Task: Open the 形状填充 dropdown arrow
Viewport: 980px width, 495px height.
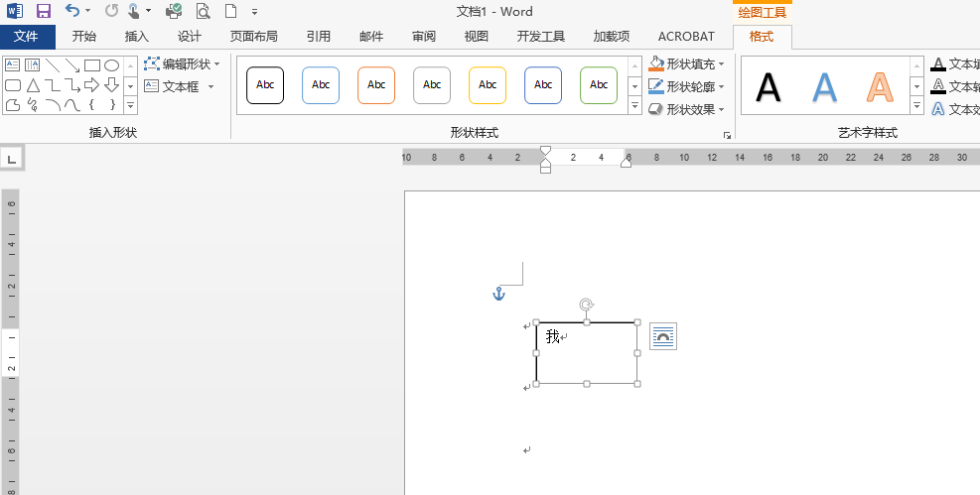Action: click(x=721, y=64)
